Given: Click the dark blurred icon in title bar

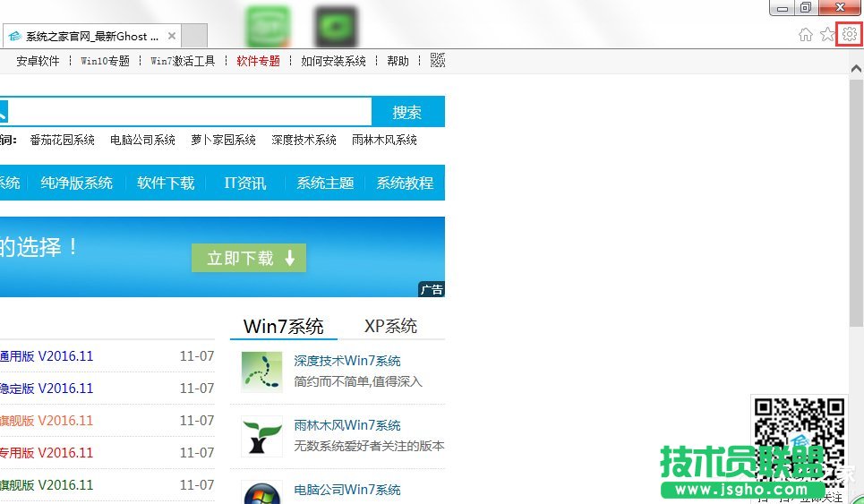Looking at the screenshot, I should click(336, 27).
